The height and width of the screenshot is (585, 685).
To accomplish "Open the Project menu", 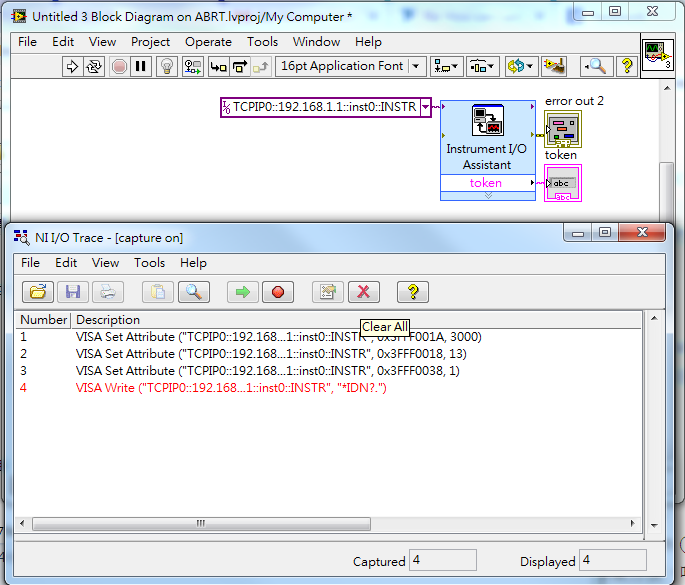I will (150, 42).
